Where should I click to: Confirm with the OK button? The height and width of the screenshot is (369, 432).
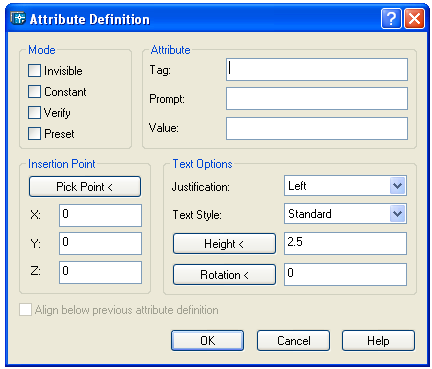(207, 341)
